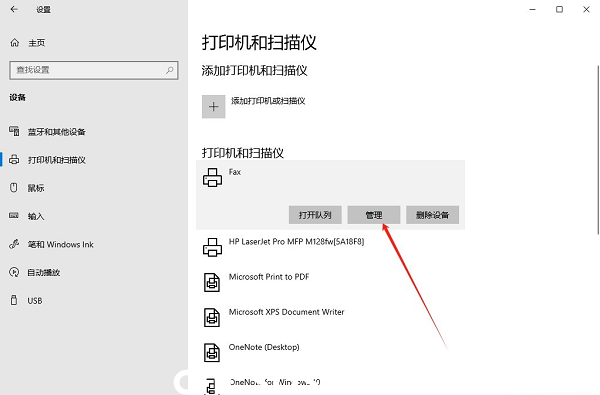Open 笔和 Windows Ink settings
This screenshot has height=395, width=600.
tap(60, 244)
